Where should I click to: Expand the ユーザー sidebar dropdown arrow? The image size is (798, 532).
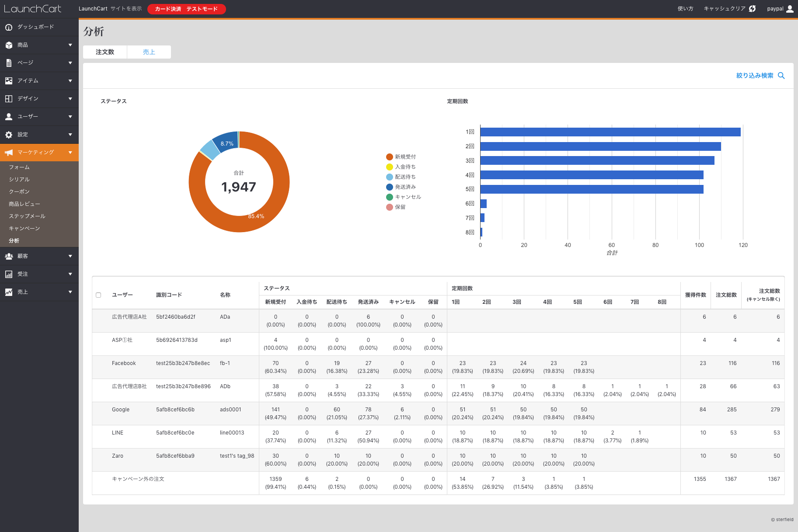coord(70,117)
